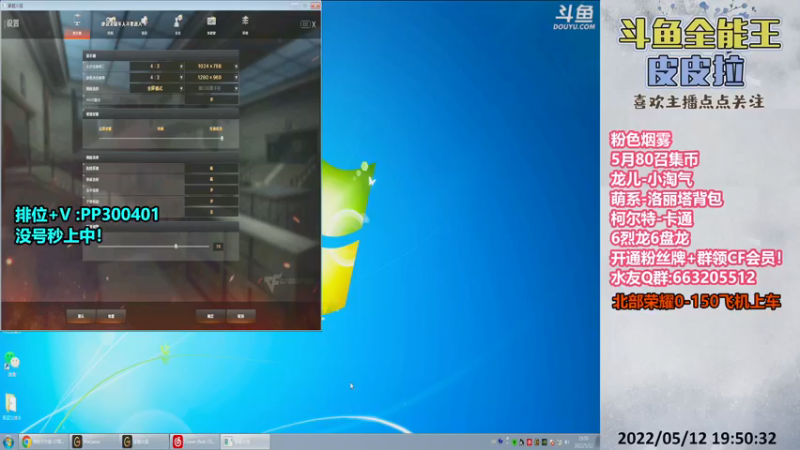Viewport: 800px width, 450px height.
Task: Grab the quality preset slider handle
Action: (x=221, y=138)
